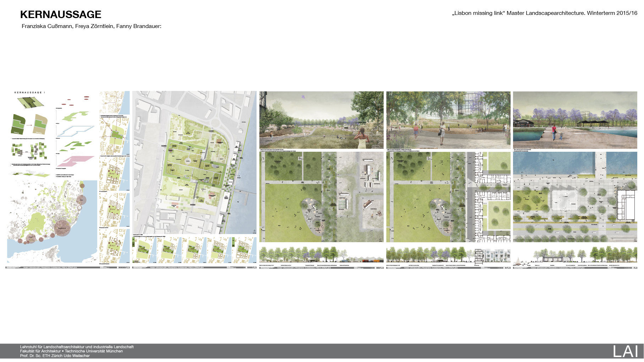644x362 pixels.
Task: Click the perspective with woman in yellow dress
Action: pos(321,120)
